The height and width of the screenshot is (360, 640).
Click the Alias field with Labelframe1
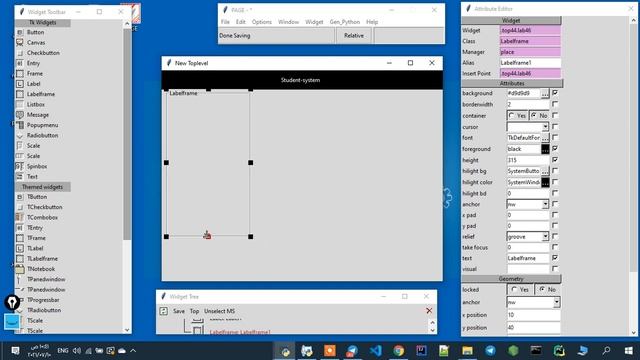click(530, 63)
